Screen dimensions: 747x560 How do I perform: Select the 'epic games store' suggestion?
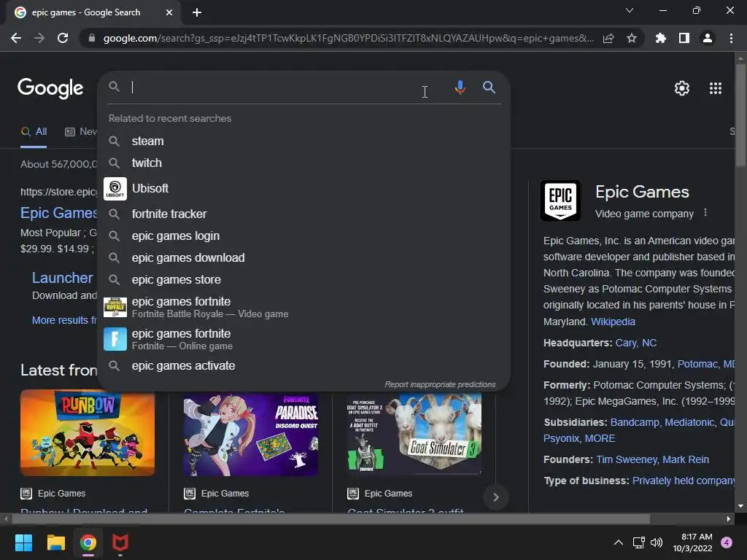coord(304,279)
